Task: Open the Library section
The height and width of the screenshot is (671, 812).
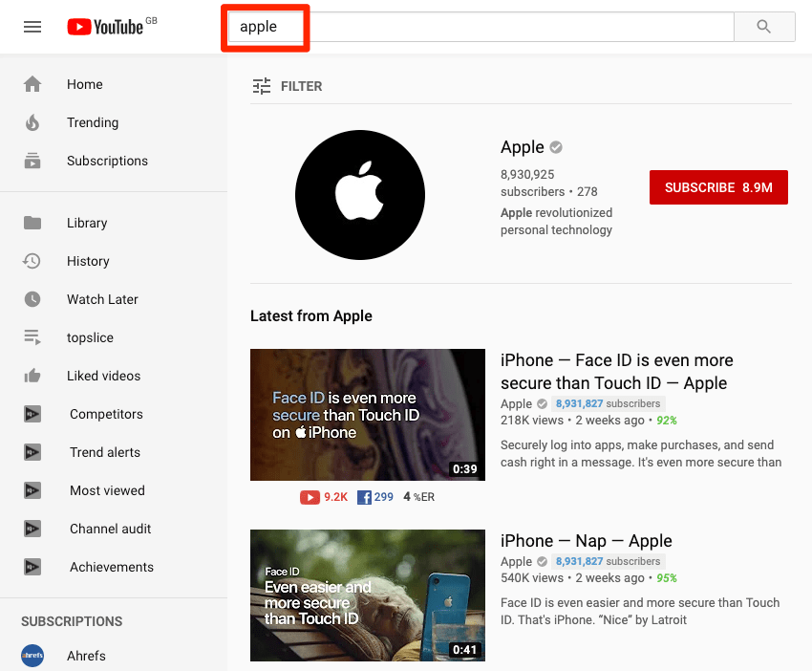Action: click(86, 223)
